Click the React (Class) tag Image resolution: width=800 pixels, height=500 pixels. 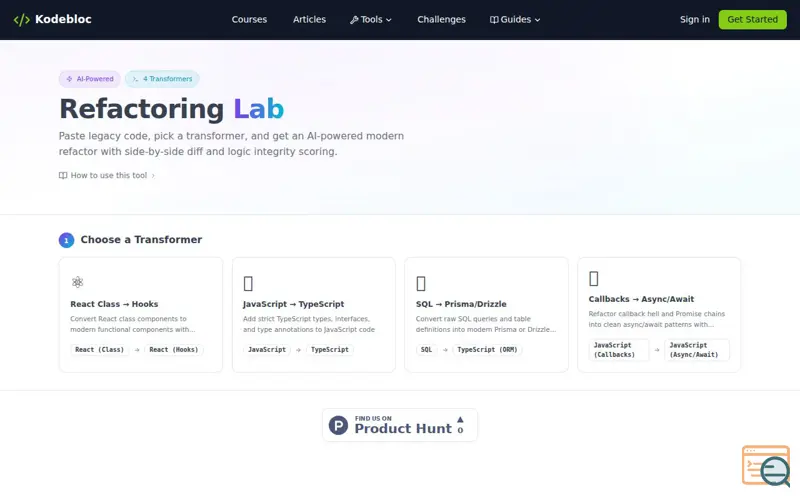pyautogui.click(x=99, y=350)
